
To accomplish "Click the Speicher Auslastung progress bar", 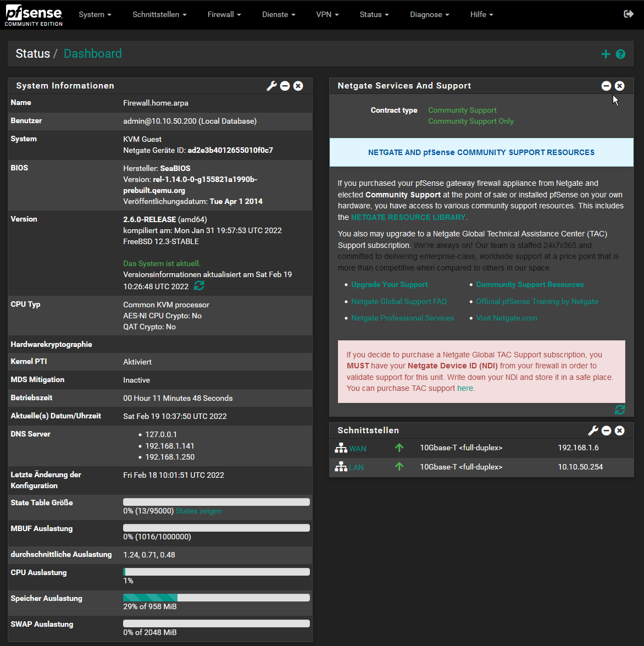I will tap(216, 598).
